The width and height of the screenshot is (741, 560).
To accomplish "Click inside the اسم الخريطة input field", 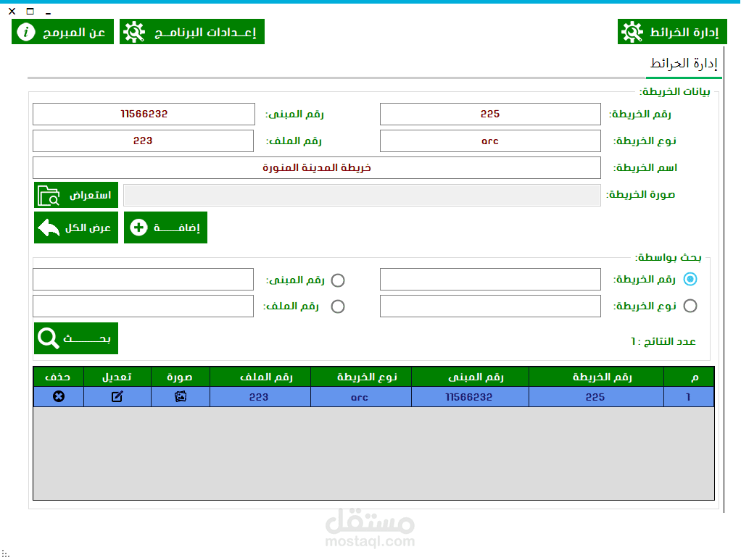I will pyautogui.click(x=316, y=167).
